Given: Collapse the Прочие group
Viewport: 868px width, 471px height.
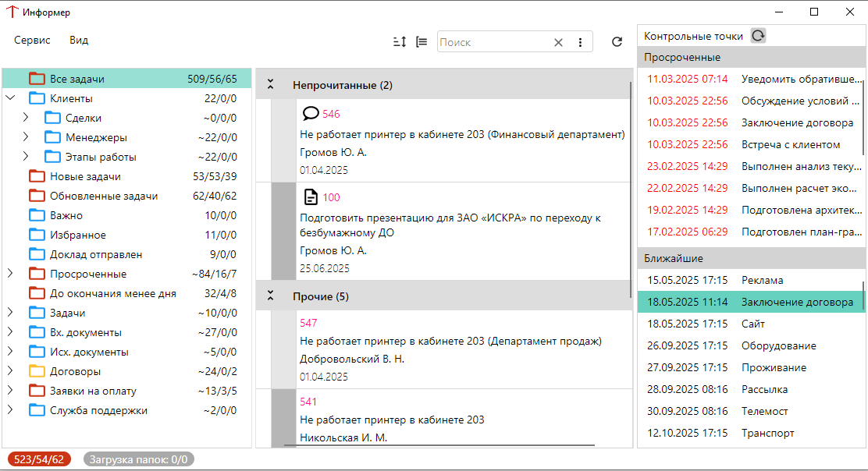Looking at the screenshot, I should (269, 295).
